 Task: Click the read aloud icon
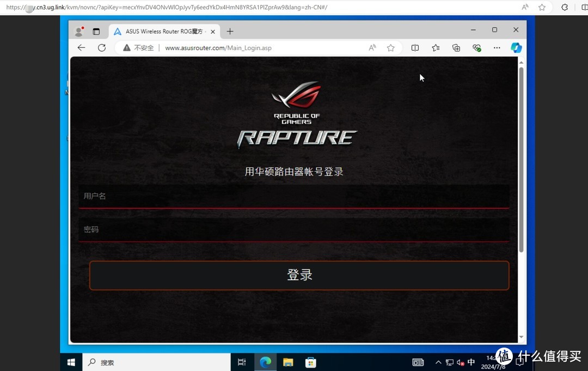[x=372, y=48]
